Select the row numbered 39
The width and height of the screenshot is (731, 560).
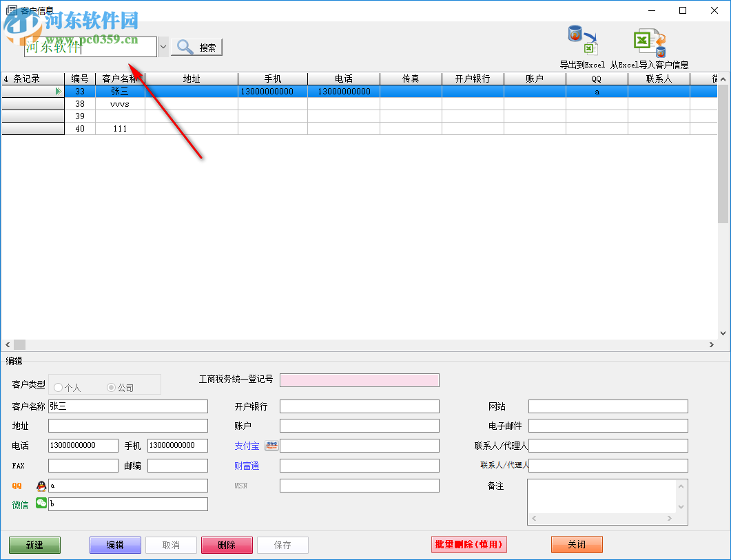point(359,116)
